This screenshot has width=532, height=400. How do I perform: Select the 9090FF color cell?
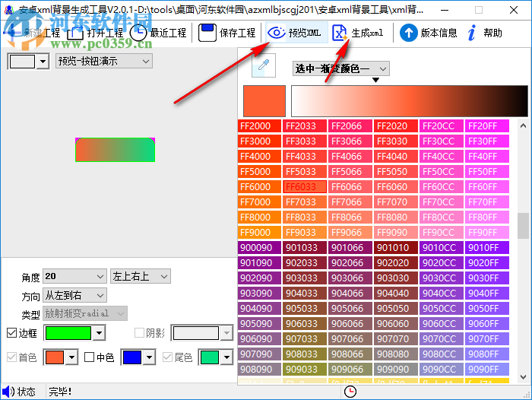[487, 369]
